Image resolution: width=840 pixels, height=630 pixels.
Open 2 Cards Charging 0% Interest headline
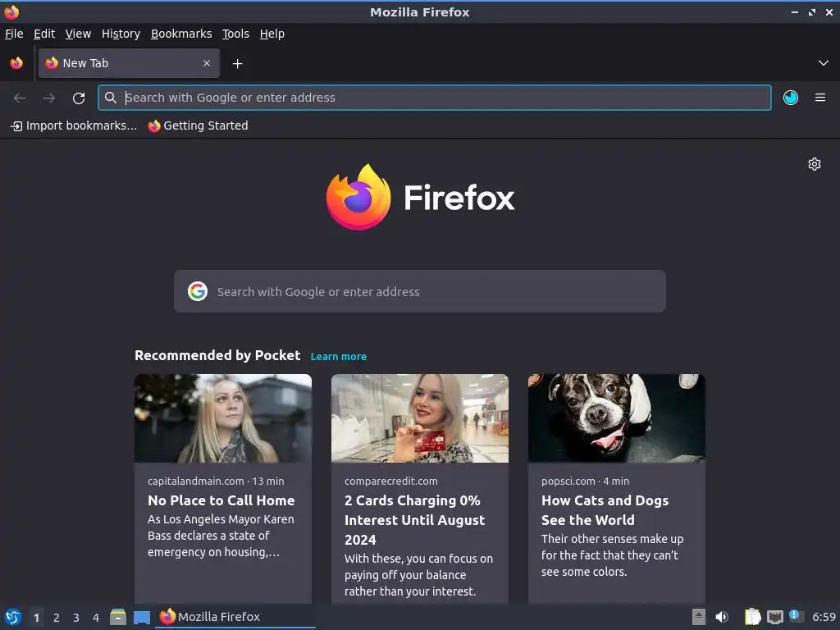(414, 520)
